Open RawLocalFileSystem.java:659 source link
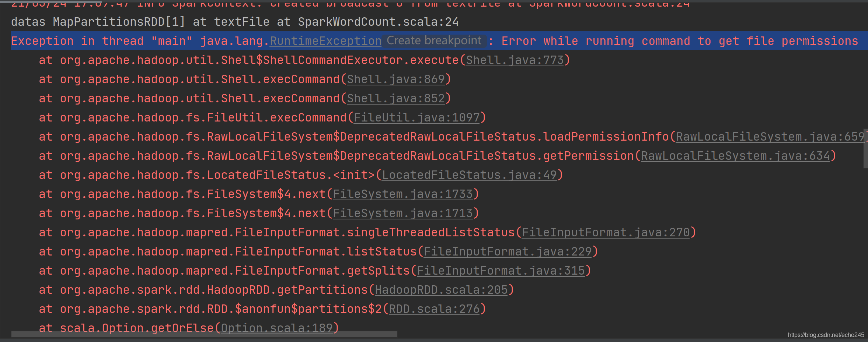Image resolution: width=868 pixels, height=342 pixels. pos(770,137)
